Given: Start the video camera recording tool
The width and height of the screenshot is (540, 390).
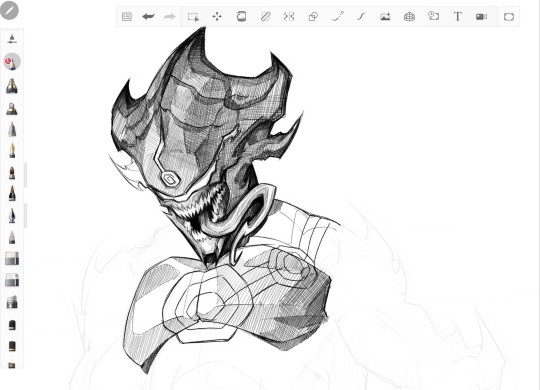Looking at the screenshot, I should [x=481, y=17].
